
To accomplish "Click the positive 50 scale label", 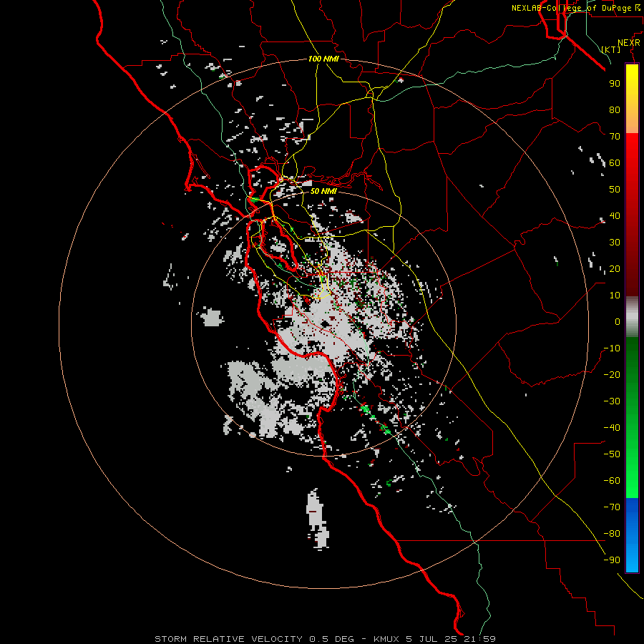I will 615,190.
